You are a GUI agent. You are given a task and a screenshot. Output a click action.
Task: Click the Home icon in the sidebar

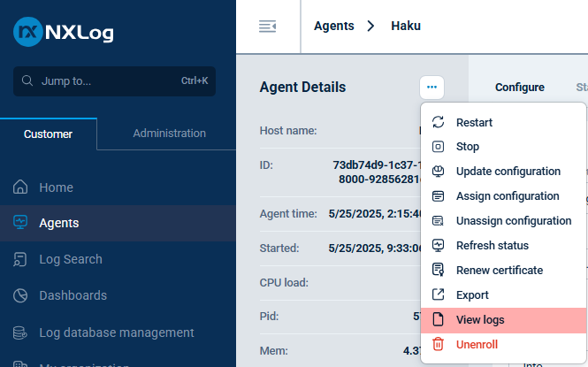click(x=21, y=187)
